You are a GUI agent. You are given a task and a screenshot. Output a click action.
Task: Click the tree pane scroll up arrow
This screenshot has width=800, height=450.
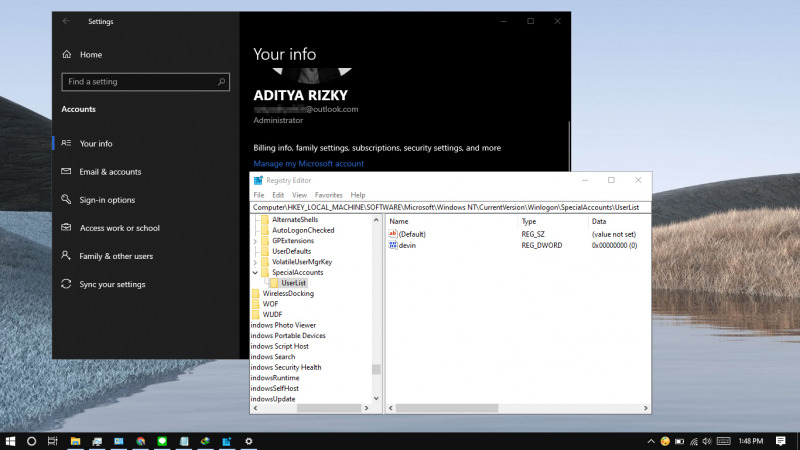coord(376,220)
